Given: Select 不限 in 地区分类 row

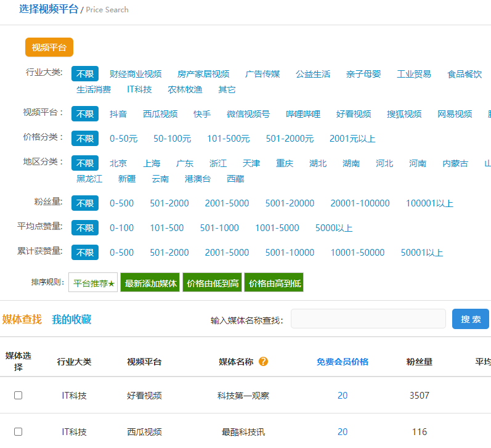Looking at the screenshot, I should click(x=85, y=163).
